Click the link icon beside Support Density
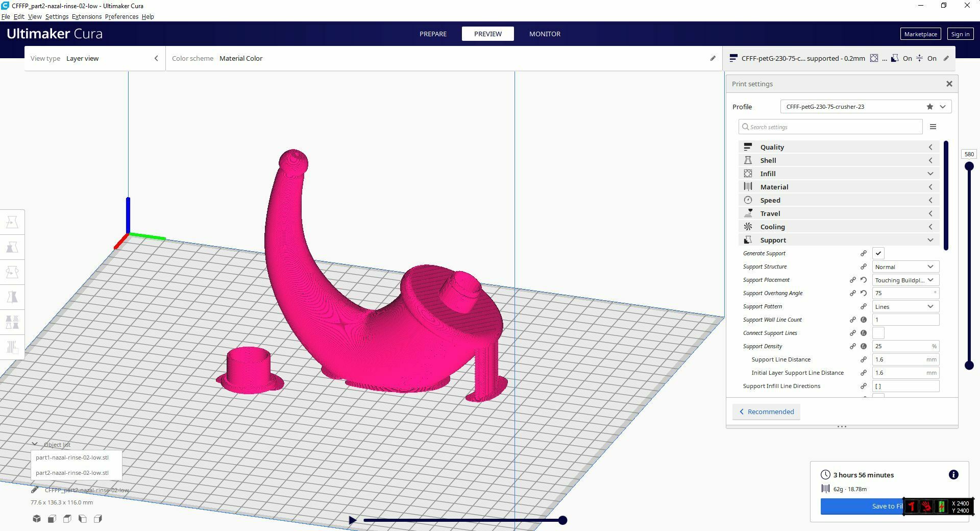980x531 pixels. (x=852, y=347)
